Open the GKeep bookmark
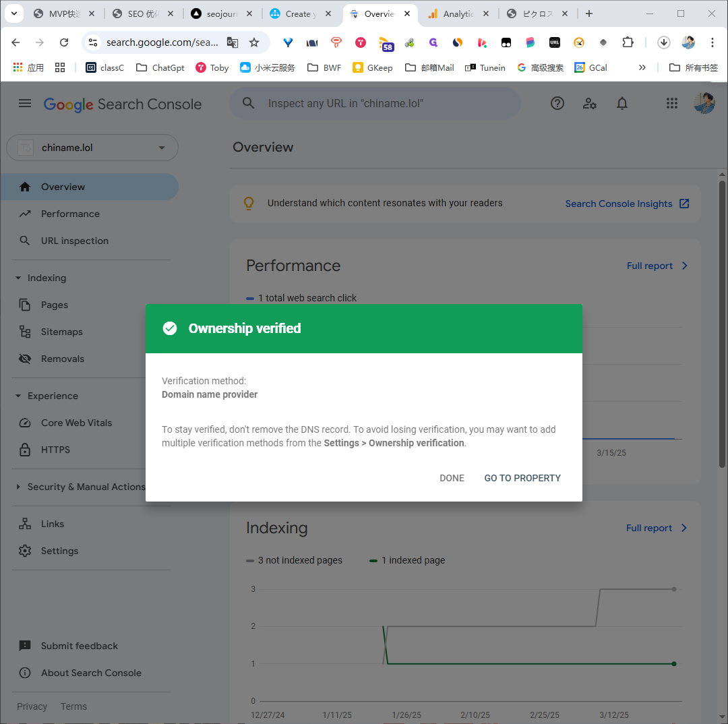This screenshot has width=728, height=724. click(x=373, y=68)
